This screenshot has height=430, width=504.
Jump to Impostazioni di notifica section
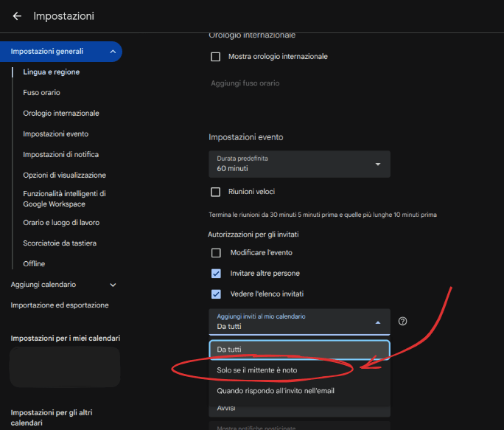pos(61,155)
